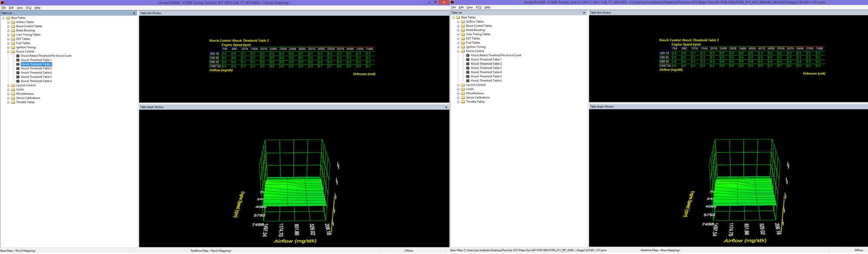This screenshot has height=254, width=868.
Task: Select Knock Threshold Table 1 in Stage2 window
Action: point(486,59)
